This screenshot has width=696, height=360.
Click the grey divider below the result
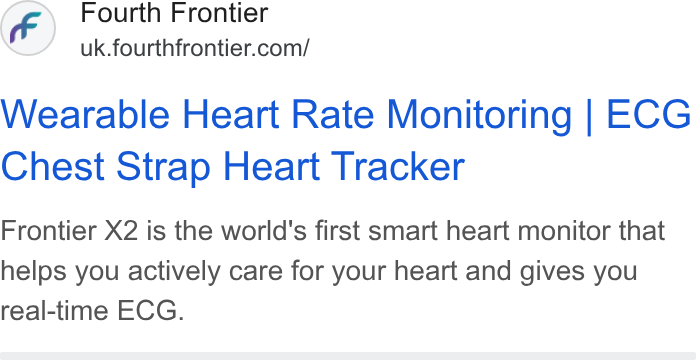[348, 356]
